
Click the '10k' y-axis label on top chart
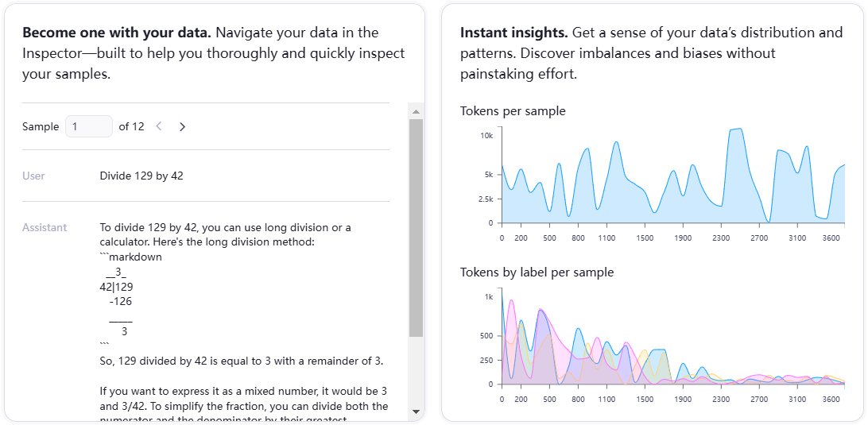[486, 136]
